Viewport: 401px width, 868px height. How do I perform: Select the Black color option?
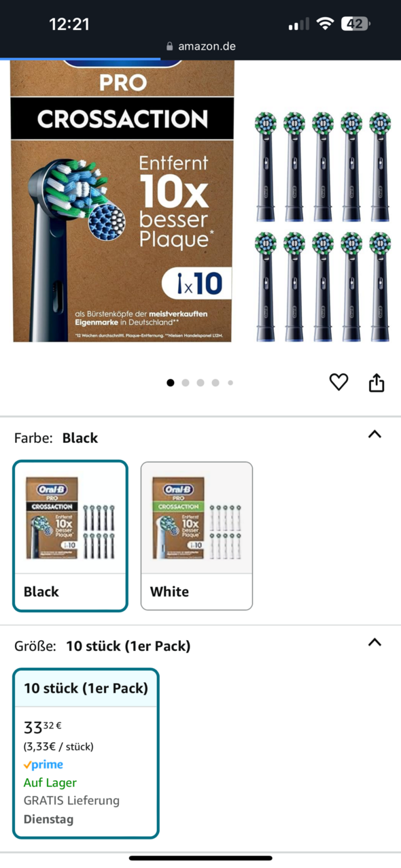pos(70,535)
